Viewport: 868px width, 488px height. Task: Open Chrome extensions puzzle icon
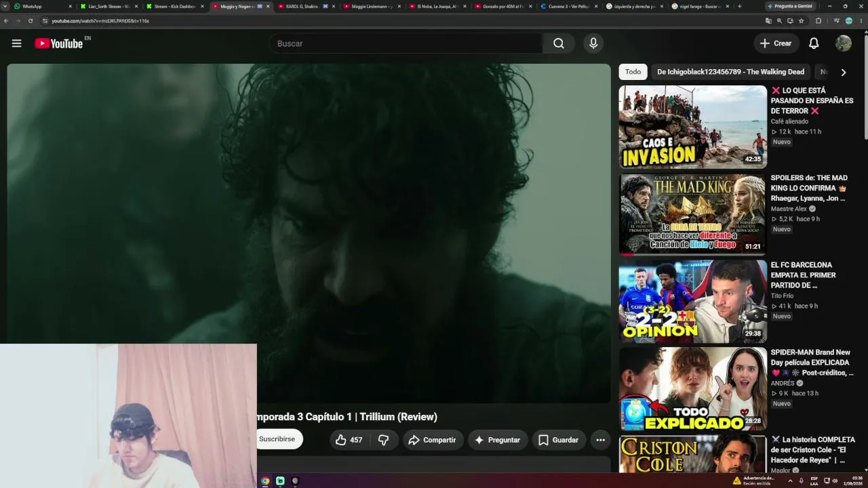pyautogui.click(x=818, y=21)
